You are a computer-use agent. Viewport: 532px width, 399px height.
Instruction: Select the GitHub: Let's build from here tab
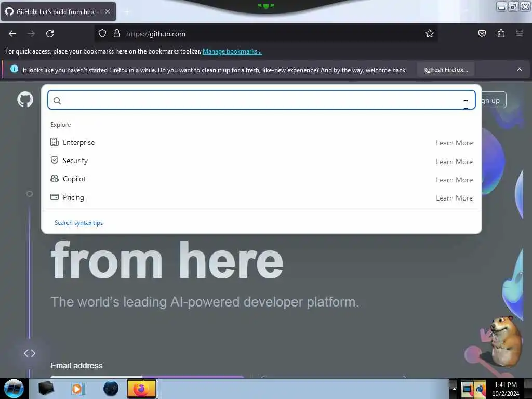[58, 11]
